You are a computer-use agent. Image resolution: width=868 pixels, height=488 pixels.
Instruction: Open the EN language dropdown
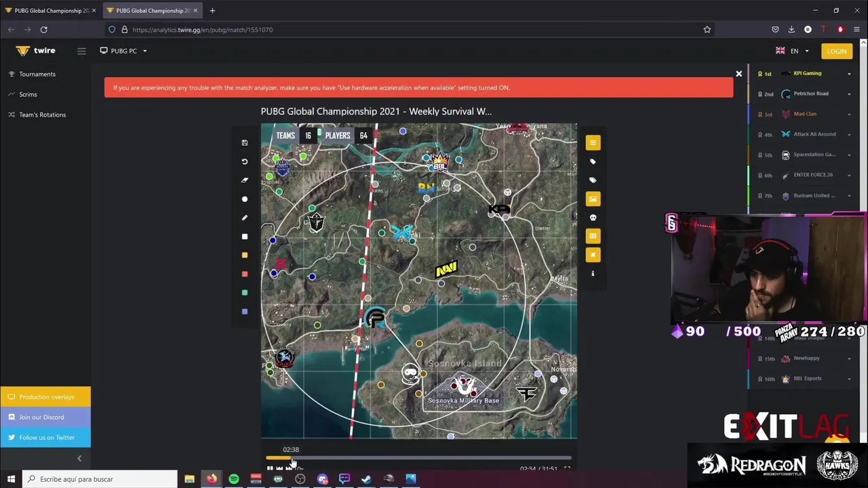[x=793, y=51]
